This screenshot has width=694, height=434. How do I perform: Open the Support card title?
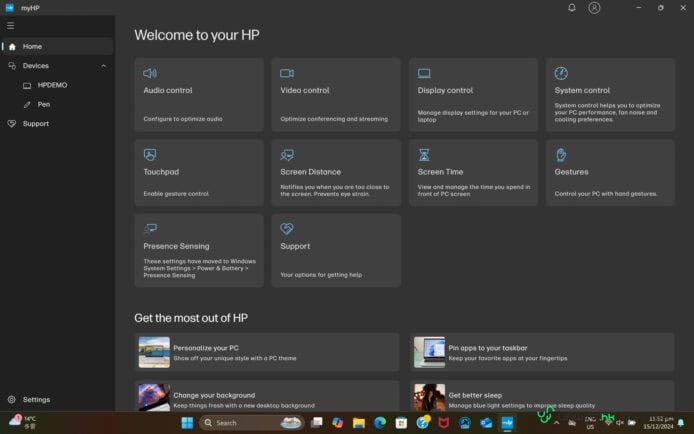(295, 246)
